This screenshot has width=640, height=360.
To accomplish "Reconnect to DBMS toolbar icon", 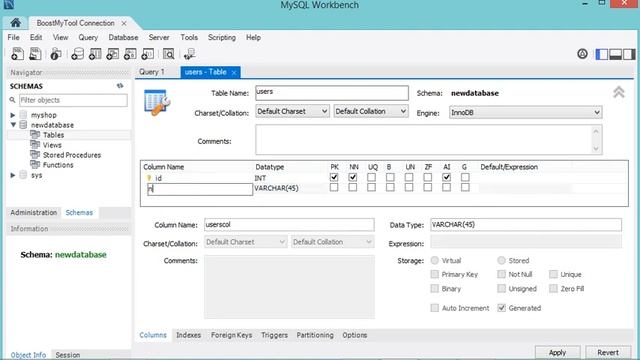I will [189, 54].
